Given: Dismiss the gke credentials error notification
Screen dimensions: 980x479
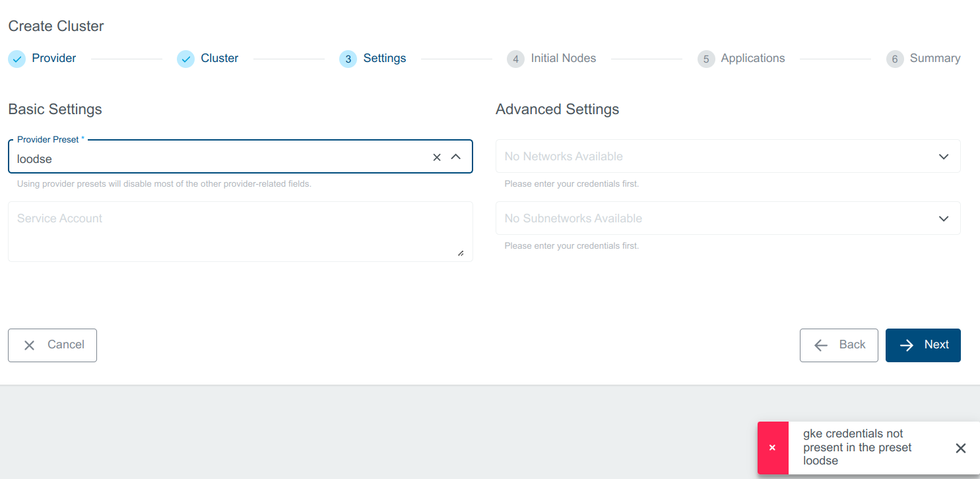Looking at the screenshot, I should point(961,448).
